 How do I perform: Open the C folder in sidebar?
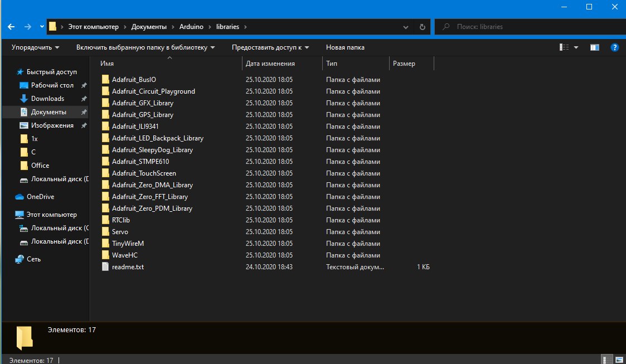[x=33, y=152]
